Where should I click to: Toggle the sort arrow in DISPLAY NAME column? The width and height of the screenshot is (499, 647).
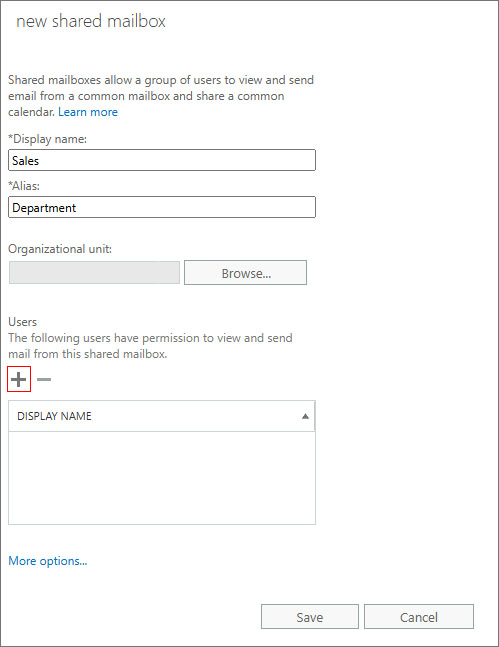click(x=305, y=416)
